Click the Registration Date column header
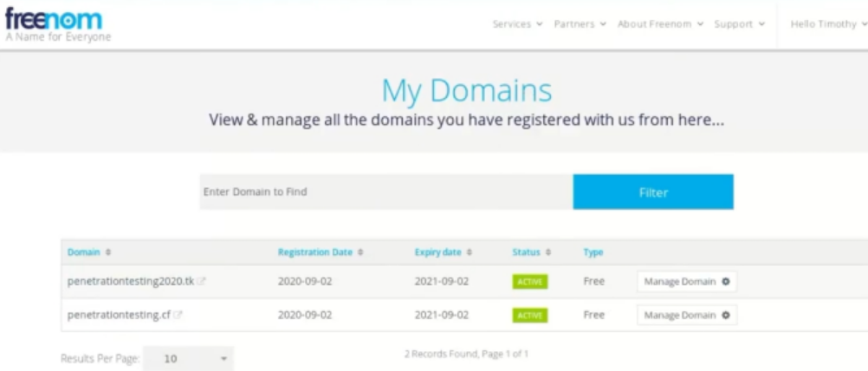Image resolution: width=868 pixels, height=371 pixels. pos(315,252)
